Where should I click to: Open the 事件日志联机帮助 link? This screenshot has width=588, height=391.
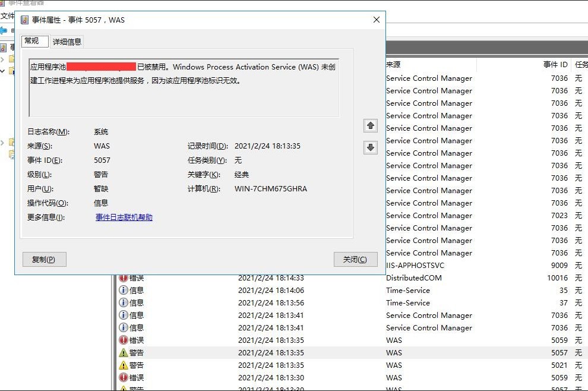point(124,217)
